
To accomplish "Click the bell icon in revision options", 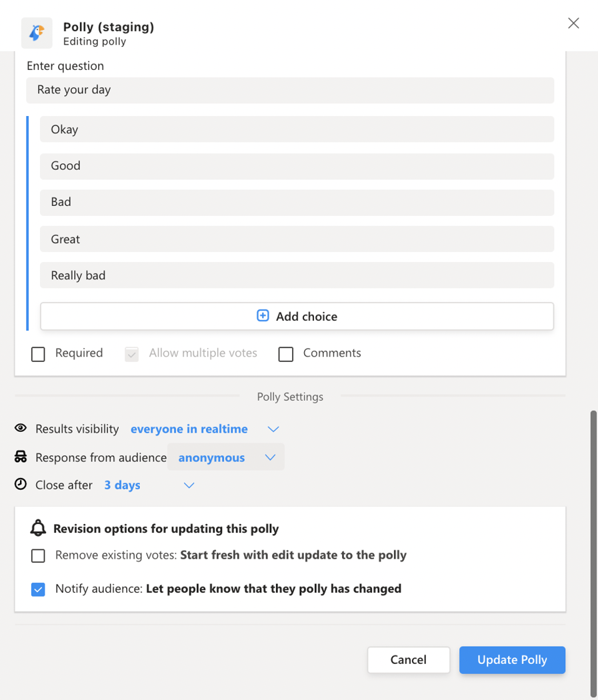I will pyautogui.click(x=38, y=527).
